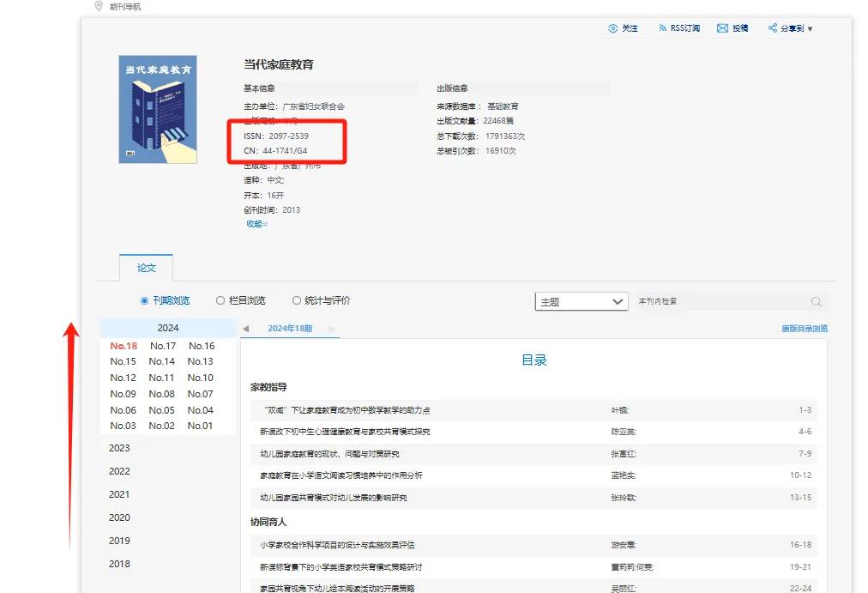Screen dimensions: 868x593
Task: Expand the 2020 year issues
Action: (119, 517)
